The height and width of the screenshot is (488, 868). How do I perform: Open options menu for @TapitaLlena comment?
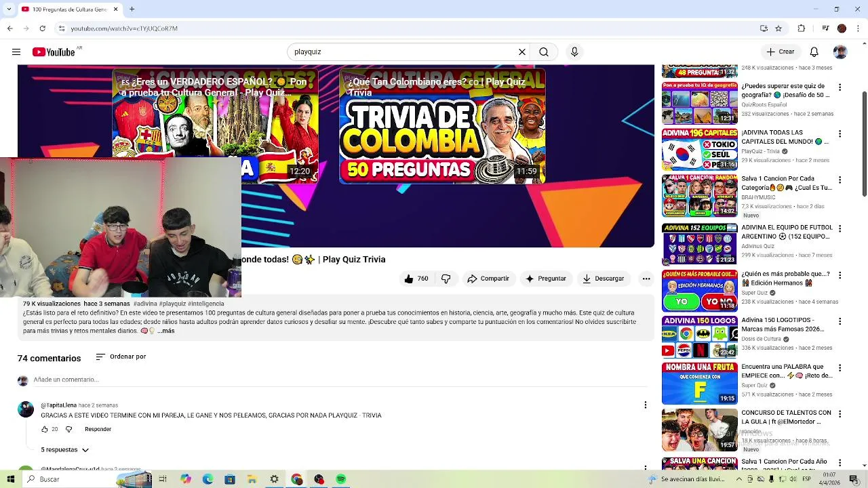646,405
